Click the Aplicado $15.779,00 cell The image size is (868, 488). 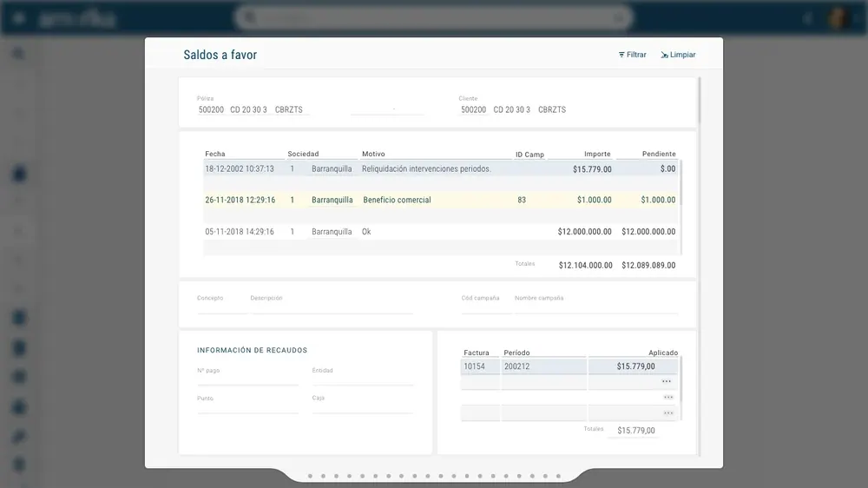634,366
